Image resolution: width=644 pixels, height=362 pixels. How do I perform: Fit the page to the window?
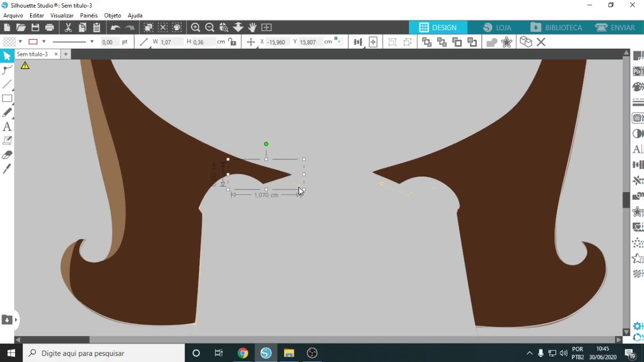click(267, 28)
